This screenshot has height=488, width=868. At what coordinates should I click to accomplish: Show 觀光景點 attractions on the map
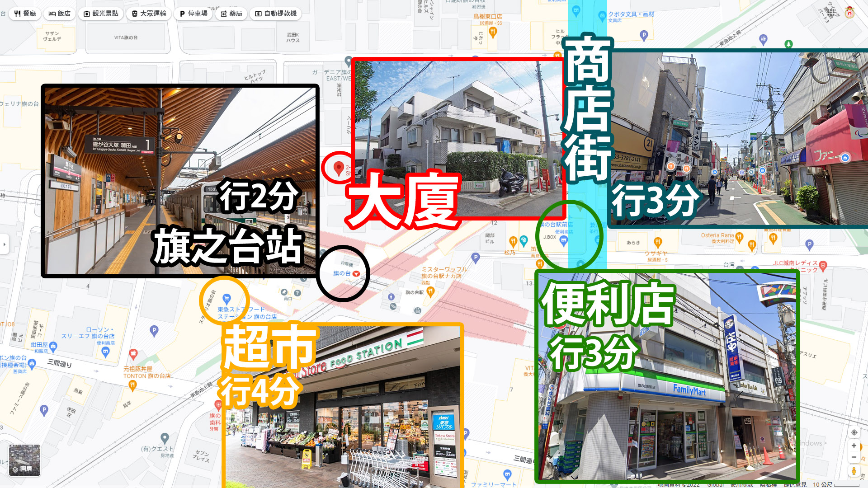pyautogui.click(x=101, y=14)
